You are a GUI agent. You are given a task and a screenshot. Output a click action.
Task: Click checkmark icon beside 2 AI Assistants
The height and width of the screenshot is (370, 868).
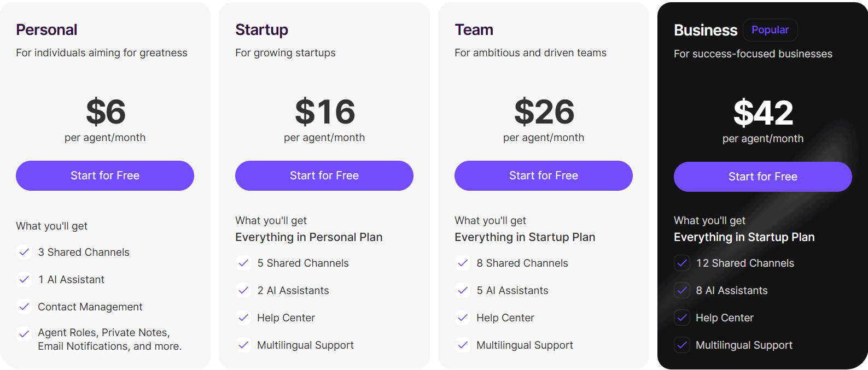click(243, 290)
